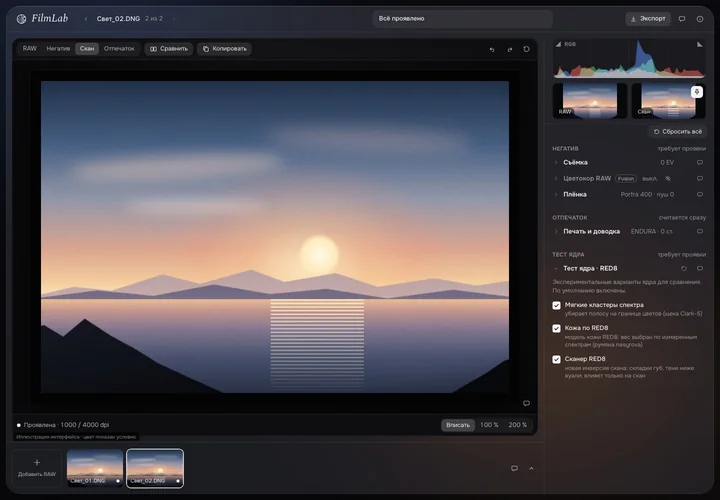Click the Скан preview thumbnail in sidebar
Viewport: 720px width, 500px height.
669,101
